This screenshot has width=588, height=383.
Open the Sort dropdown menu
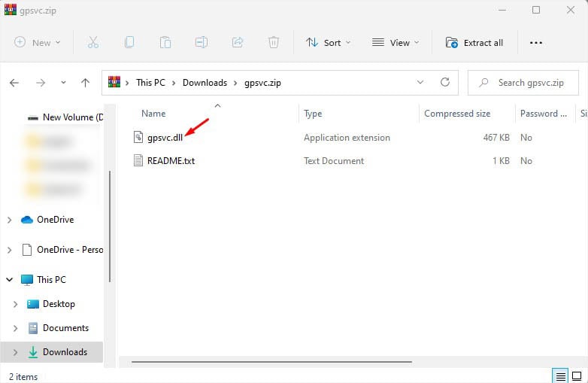point(328,42)
